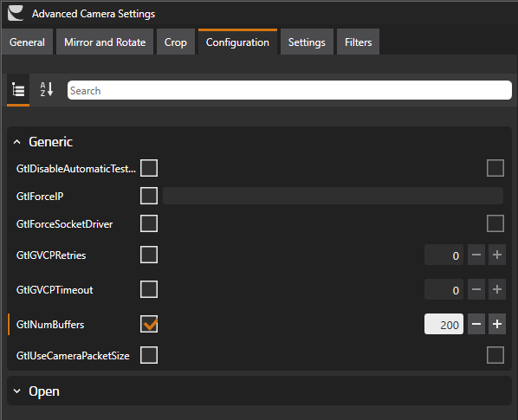Click the minus icon for GtlNumBuffers
Image resolution: width=518 pixels, height=420 pixels.
tap(476, 324)
